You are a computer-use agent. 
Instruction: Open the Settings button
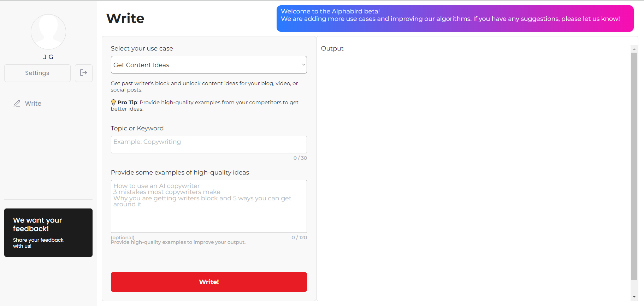coord(37,73)
